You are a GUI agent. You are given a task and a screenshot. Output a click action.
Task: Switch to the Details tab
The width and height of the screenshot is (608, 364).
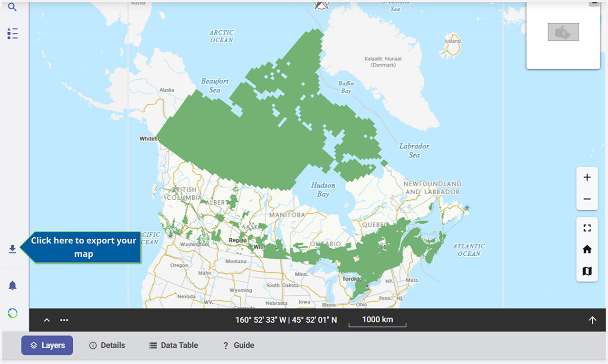point(107,345)
